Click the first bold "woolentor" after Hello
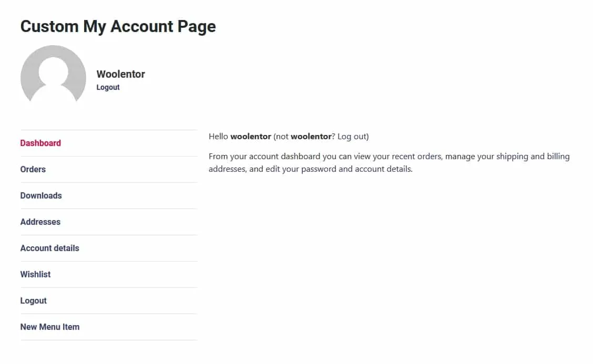Viewport: 593px width, 364px height. click(x=251, y=137)
